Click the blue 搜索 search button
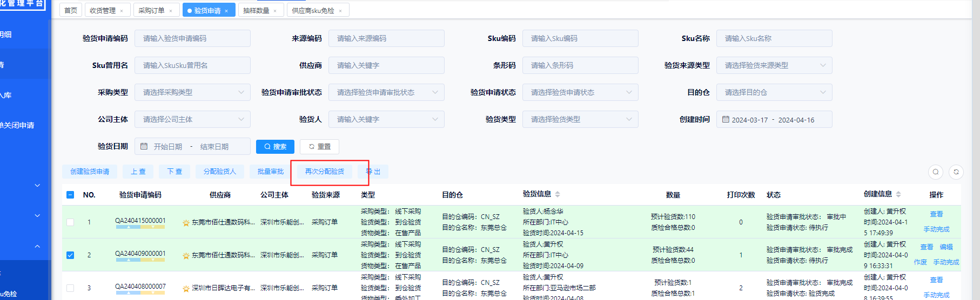Image resolution: width=980 pixels, height=300 pixels. [x=275, y=147]
